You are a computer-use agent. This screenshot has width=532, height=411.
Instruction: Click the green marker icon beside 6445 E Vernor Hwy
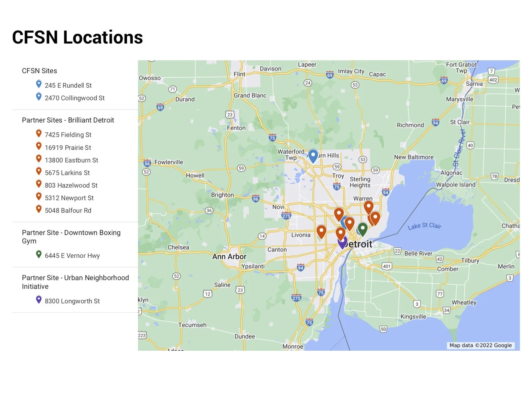tap(38, 254)
